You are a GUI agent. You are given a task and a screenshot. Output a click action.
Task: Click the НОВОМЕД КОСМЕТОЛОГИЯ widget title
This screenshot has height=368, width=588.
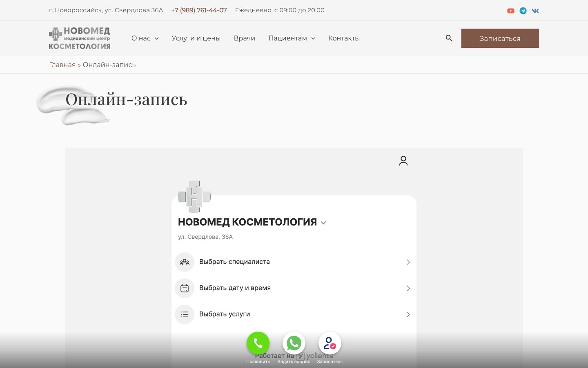click(x=247, y=222)
